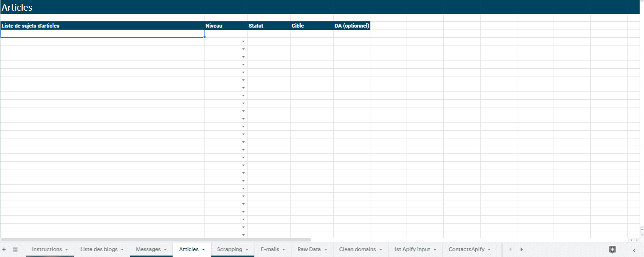
Task: Switch to the Messages sheet tab
Action: click(x=148, y=249)
